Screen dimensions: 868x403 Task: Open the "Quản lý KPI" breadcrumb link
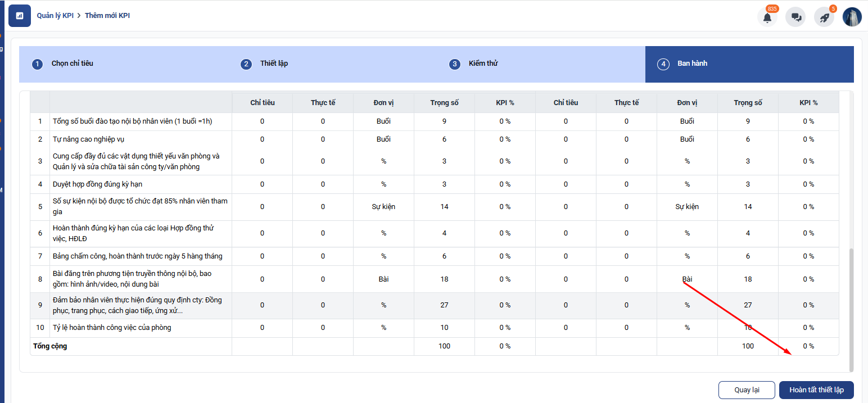55,16
